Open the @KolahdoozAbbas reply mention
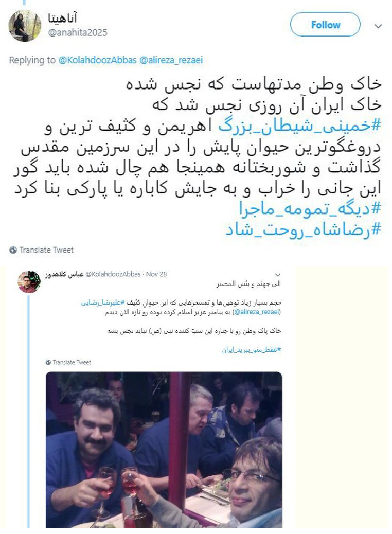Screen dimensions: 392x534 click(x=97, y=60)
